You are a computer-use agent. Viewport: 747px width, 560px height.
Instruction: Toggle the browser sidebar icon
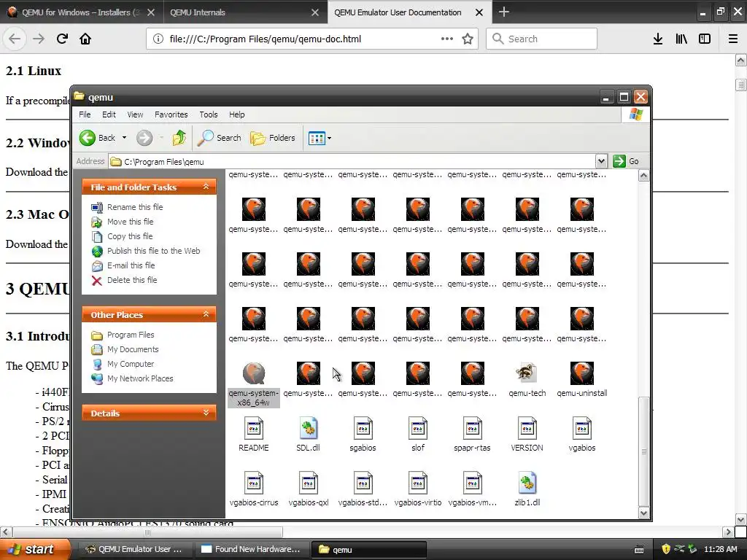pyautogui.click(x=705, y=39)
